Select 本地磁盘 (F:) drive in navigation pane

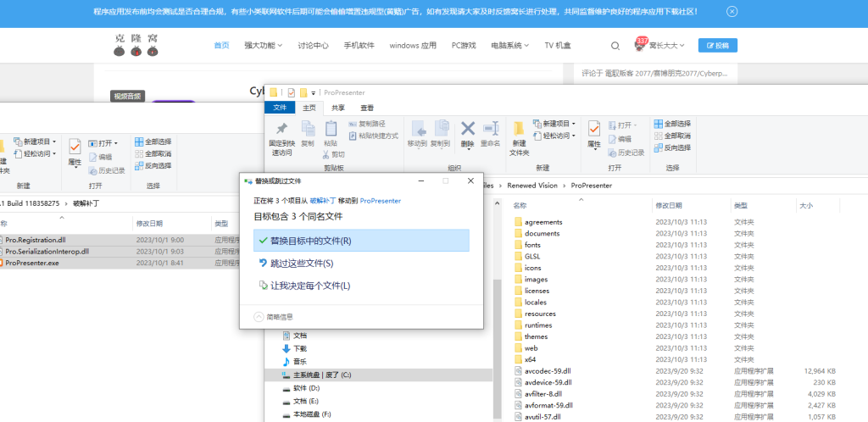pos(307,414)
